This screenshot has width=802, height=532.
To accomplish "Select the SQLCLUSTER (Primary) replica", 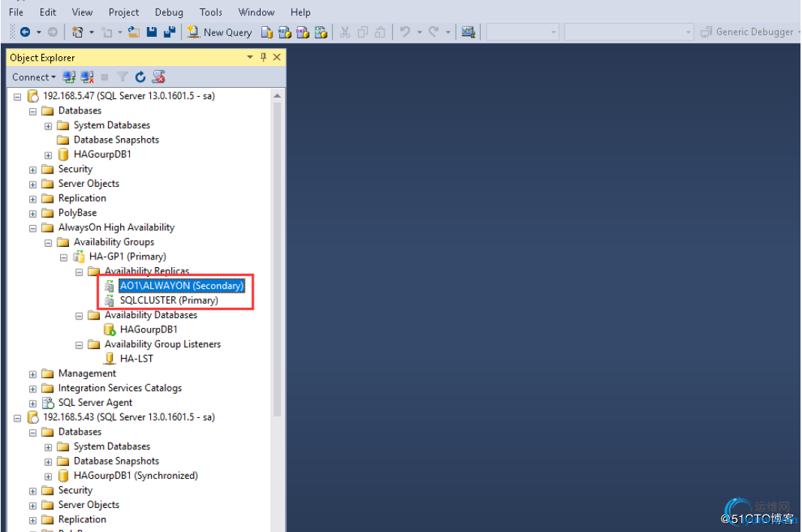I will tap(169, 300).
